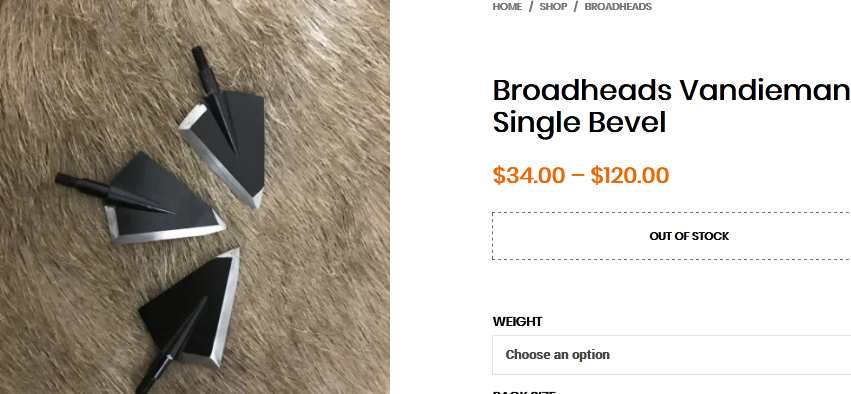Go to the HOME breadcrumb link

(x=507, y=7)
